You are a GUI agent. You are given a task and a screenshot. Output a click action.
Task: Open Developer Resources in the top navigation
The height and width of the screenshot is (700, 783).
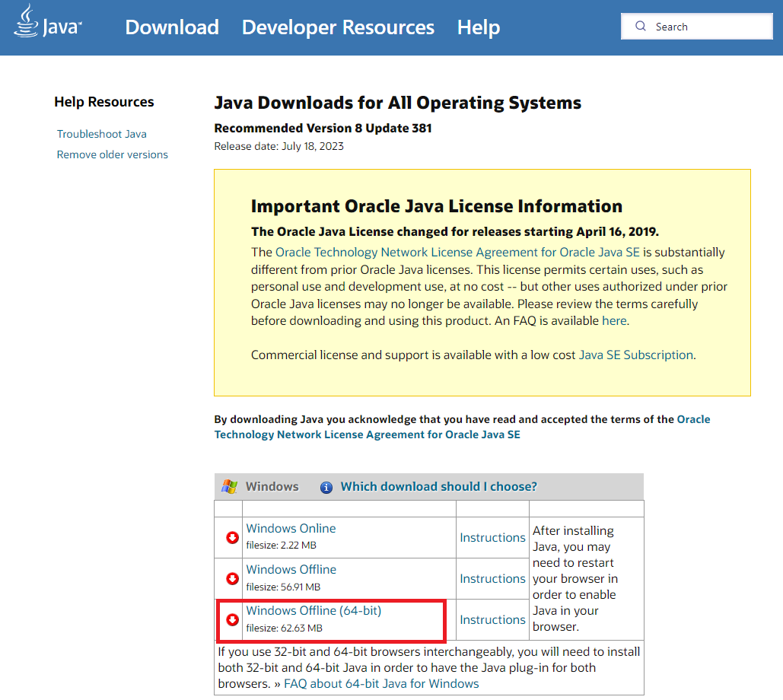pyautogui.click(x=338, y=27)
